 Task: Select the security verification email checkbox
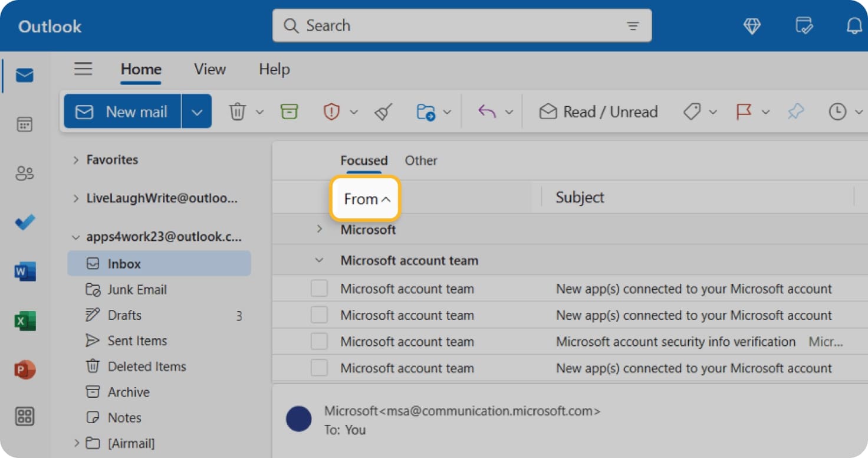click(x=319, y=341)
